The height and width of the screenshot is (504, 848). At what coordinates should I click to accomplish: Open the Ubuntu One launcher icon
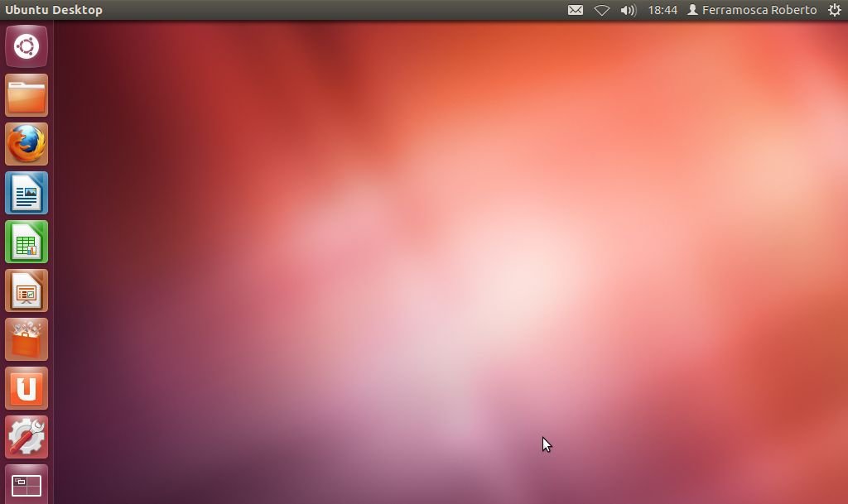click(x=26, y=388)
